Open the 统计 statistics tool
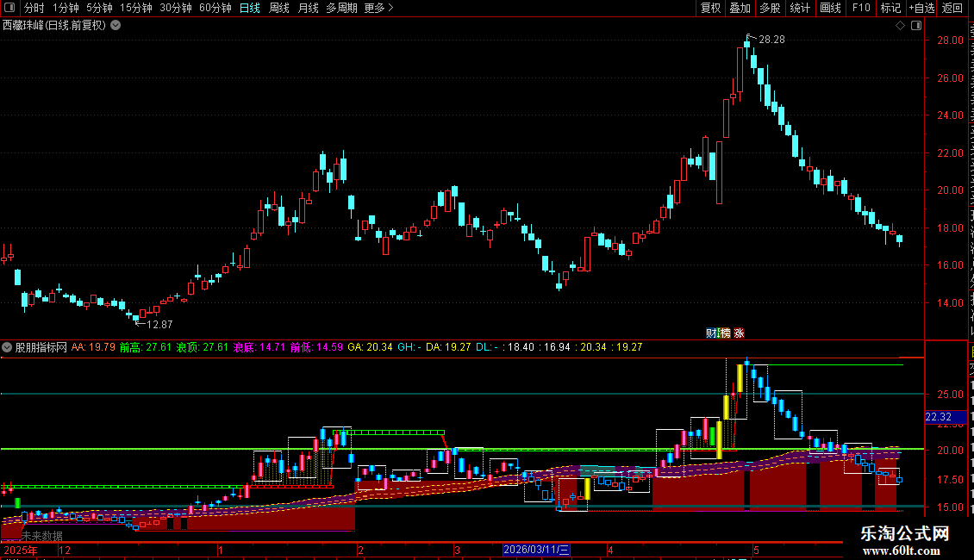Viewport: 974px width, 560px height. coord(800,8)
